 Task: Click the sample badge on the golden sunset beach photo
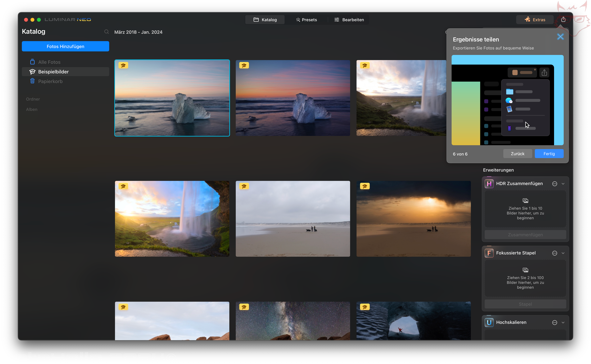(x=365, y=186)
